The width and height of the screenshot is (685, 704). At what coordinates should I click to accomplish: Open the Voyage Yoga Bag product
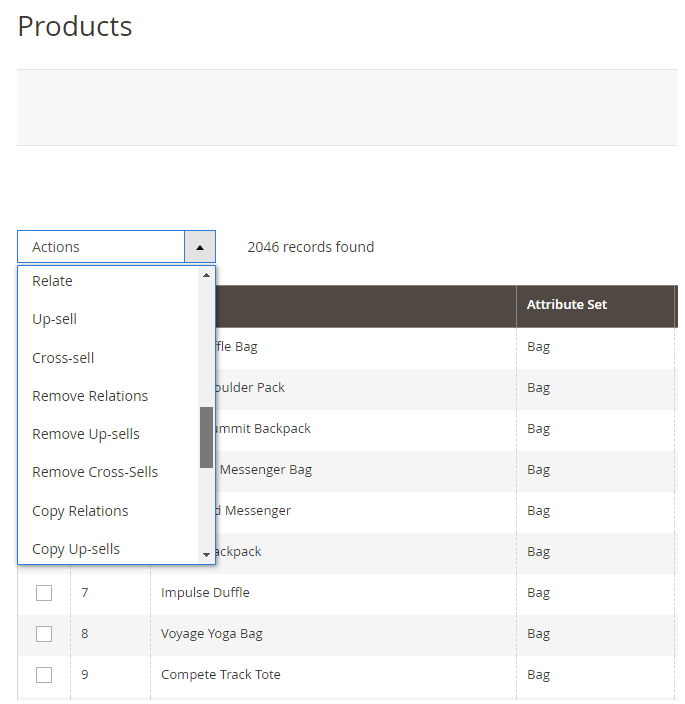[x=211, y=634]
